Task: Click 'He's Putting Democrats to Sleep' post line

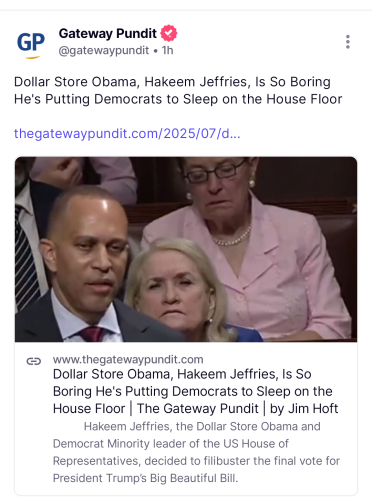Action: pos(178,99)
